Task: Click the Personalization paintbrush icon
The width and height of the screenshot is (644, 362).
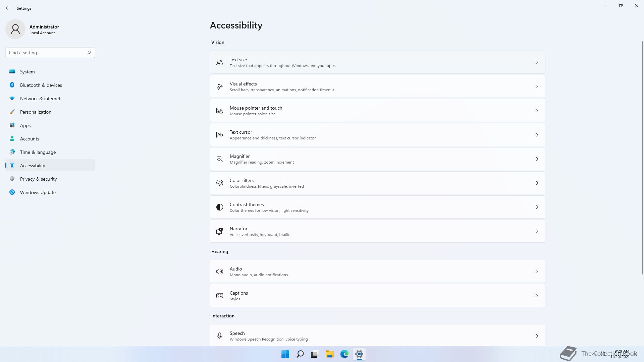Action: pyautogui.click(x=12, y=112)
